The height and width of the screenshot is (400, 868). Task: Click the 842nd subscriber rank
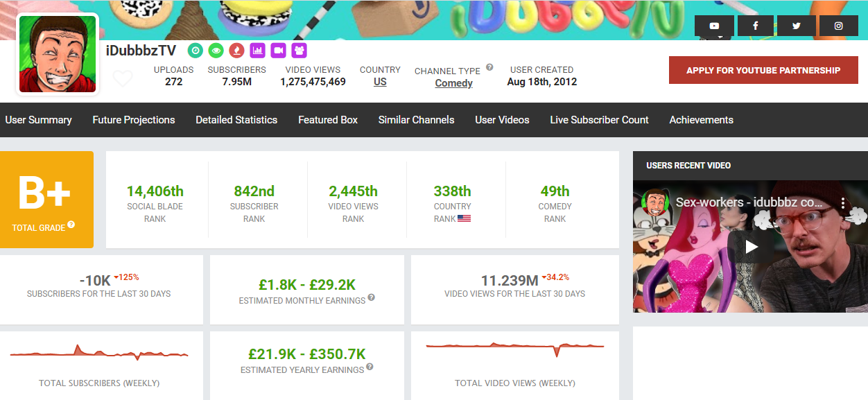(254, 191)
